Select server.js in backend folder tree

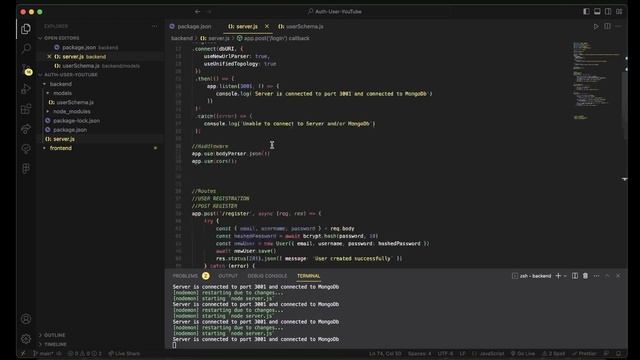(x=64, y=139)
